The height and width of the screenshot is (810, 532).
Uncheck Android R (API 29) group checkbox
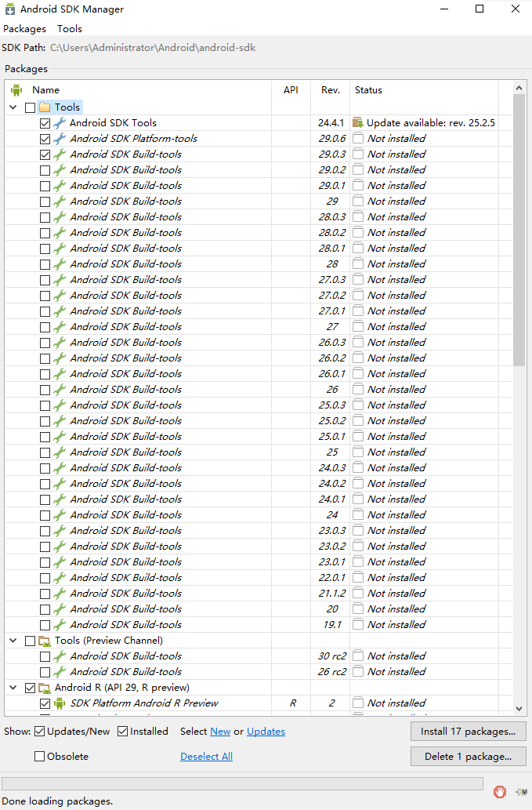tap(30, 688)
